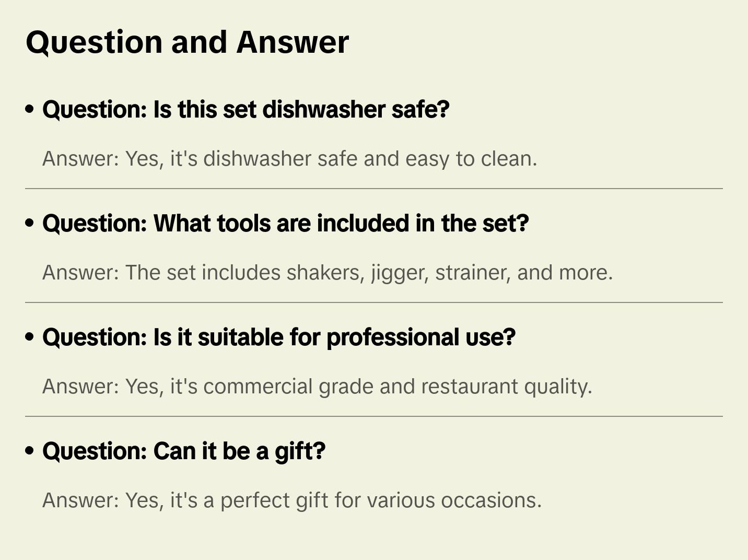Select the "Is it suitable for professional use?" question
Image resolution: width=748 pixels, height=560 pixels.
click(x=278, y=337)
